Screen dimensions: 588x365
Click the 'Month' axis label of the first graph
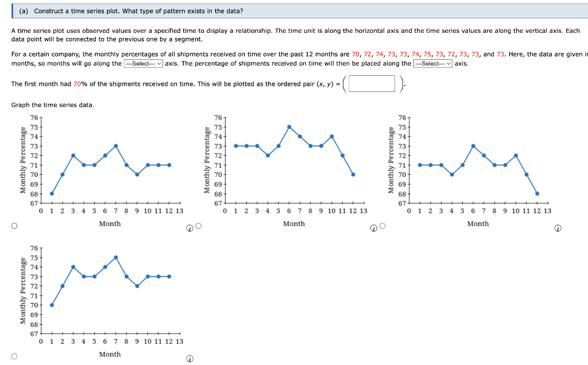point(110,224)
